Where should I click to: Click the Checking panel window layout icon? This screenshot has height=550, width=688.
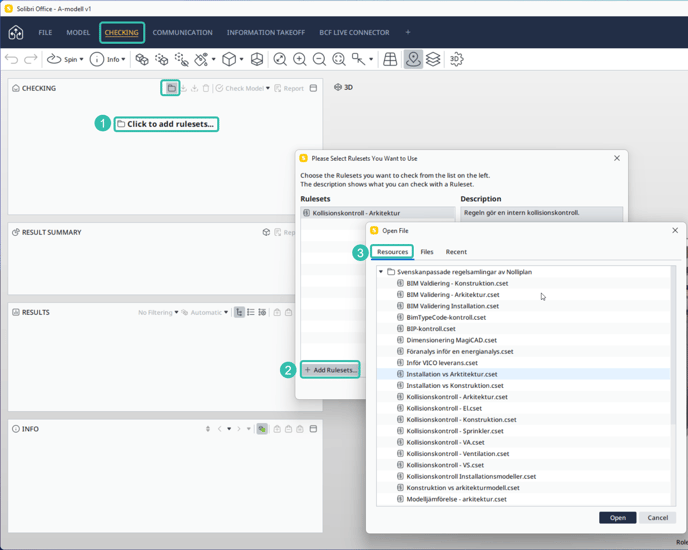(313, 88)
